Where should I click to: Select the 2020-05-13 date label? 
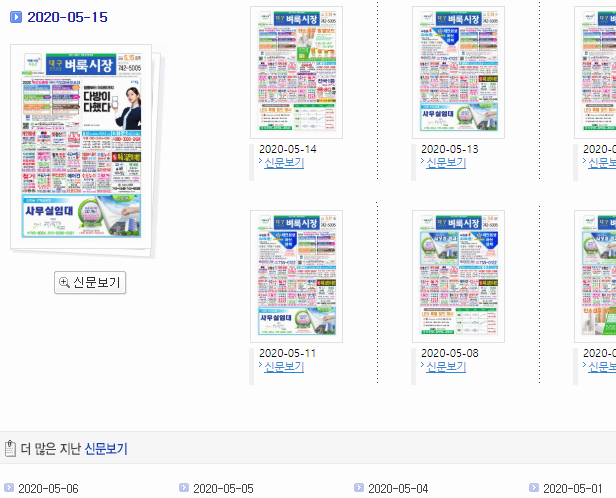(x=450, y=149)
